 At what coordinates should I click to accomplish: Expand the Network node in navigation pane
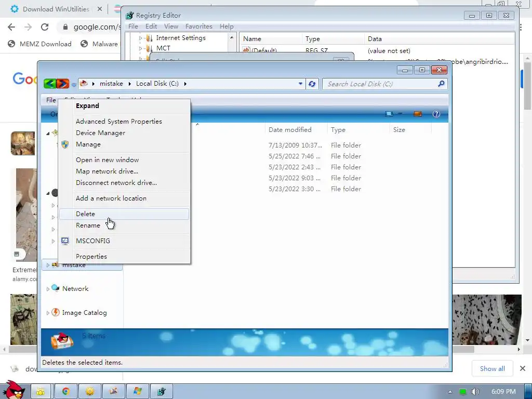coord(48,289)
